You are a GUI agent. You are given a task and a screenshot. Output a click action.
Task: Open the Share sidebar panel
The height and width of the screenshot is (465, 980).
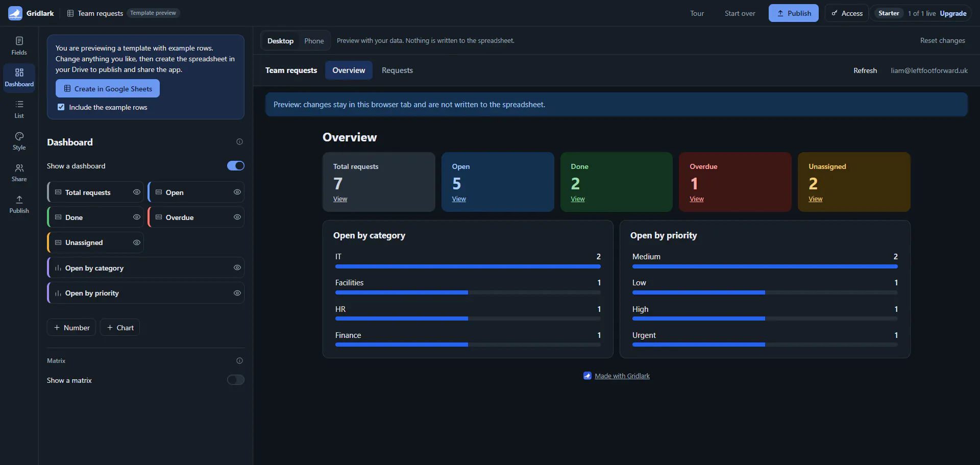19,173
